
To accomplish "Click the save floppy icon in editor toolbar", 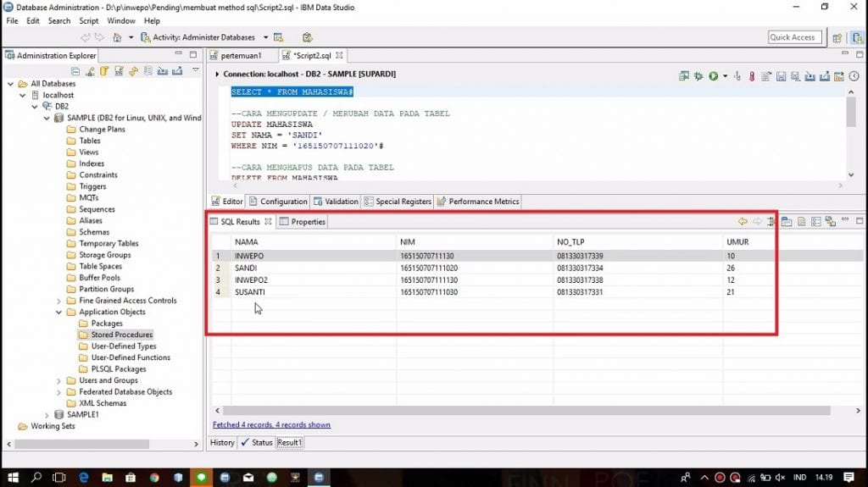I will point(781,76).
